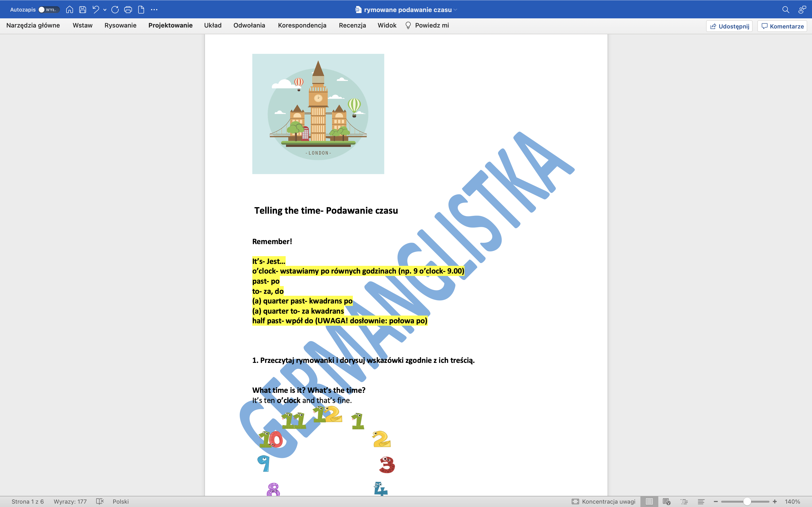Open the Wstaw ribbon tab

tap(82, 26)
